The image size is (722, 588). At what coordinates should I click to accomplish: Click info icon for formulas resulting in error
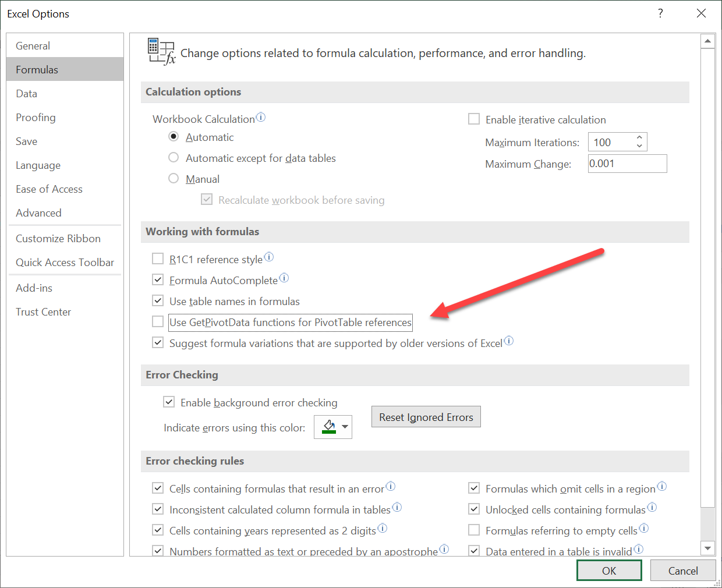tap(391, 485)
